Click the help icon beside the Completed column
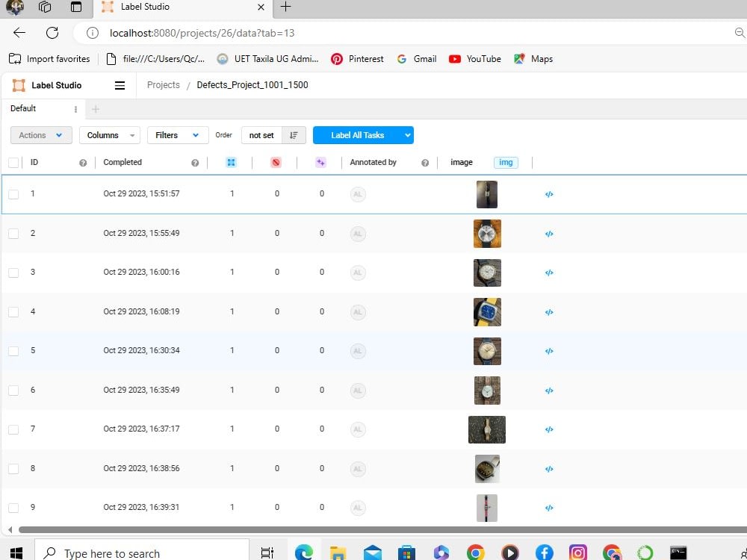Viewport: 747px width, 560px height. coord(194,162)
